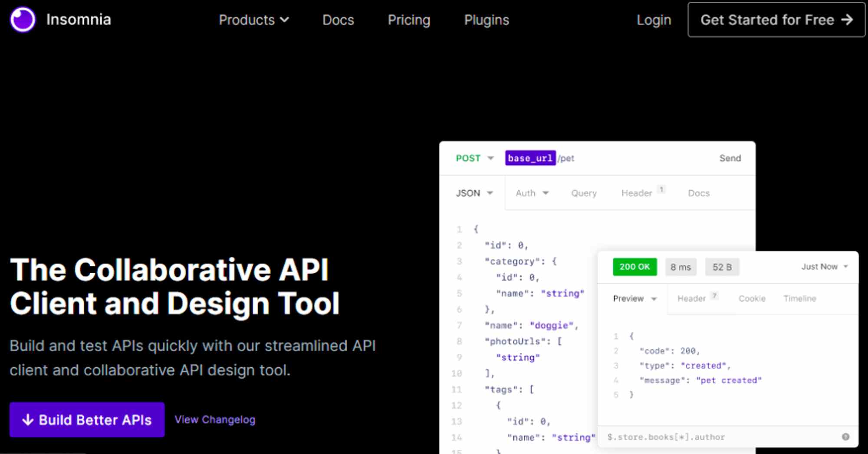
Task: Open the JSON body type dropdown
Action: click(474, 193)
